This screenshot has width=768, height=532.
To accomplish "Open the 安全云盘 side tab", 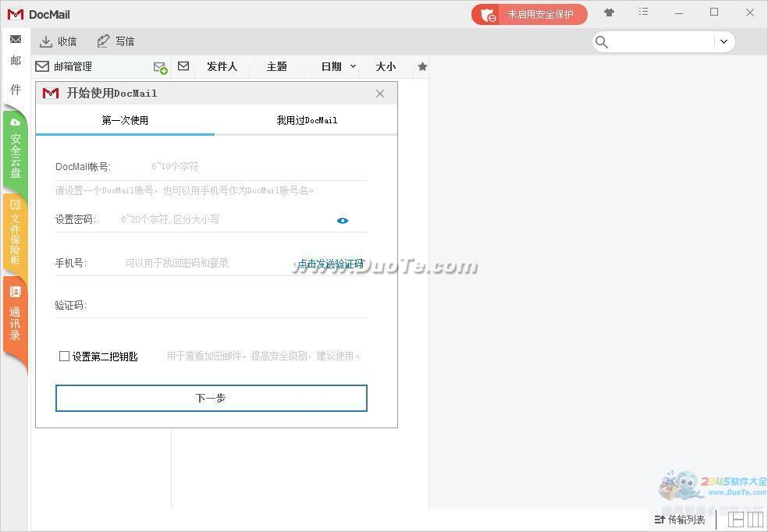I will [15, 148].
